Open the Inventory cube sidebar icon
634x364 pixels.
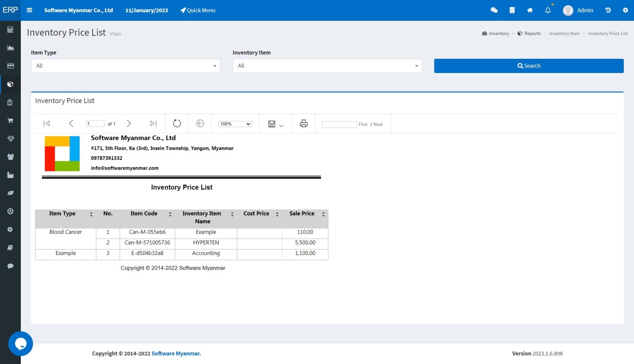(x=10, y=84)
